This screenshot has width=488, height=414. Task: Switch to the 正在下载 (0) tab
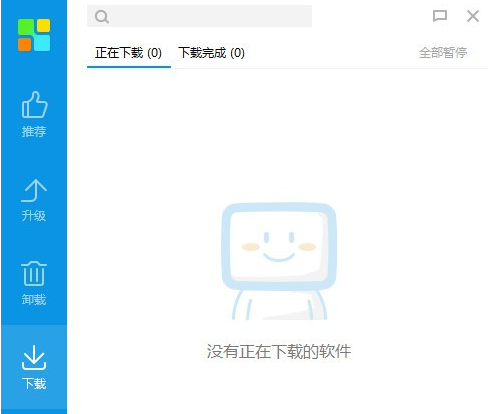tap(128, 53)
